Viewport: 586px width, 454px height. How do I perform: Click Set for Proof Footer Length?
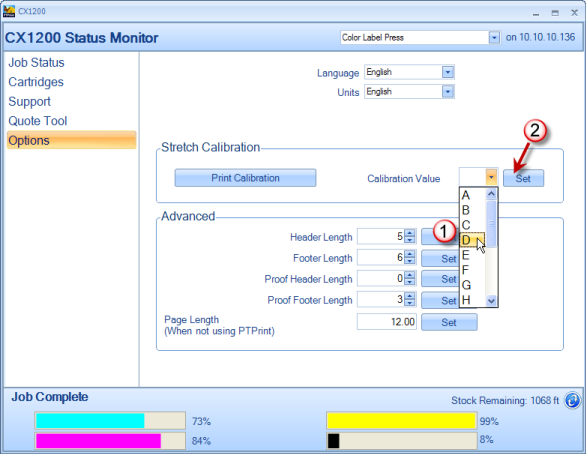tap(440, 300)
